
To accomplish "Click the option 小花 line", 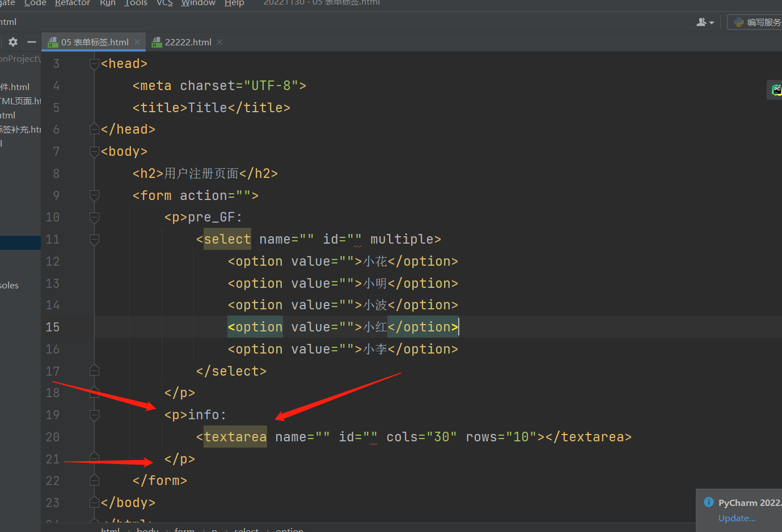I will click(343, 261).
